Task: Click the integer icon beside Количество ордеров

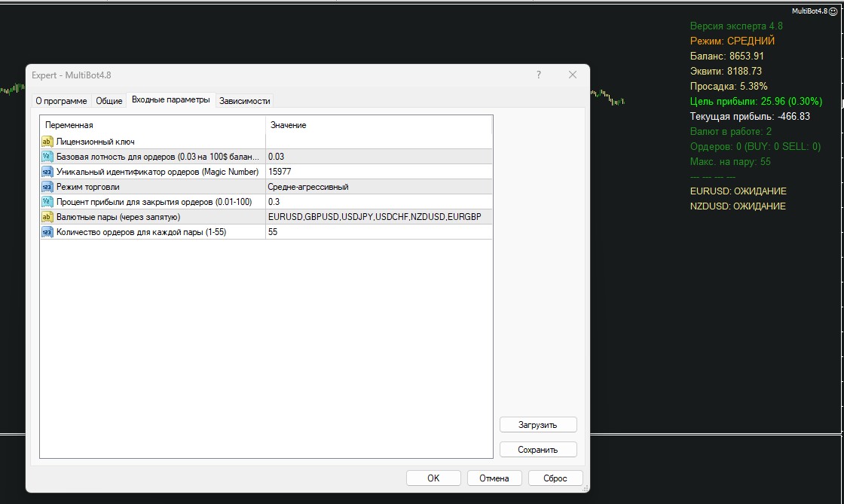Action: pos(47,232)
